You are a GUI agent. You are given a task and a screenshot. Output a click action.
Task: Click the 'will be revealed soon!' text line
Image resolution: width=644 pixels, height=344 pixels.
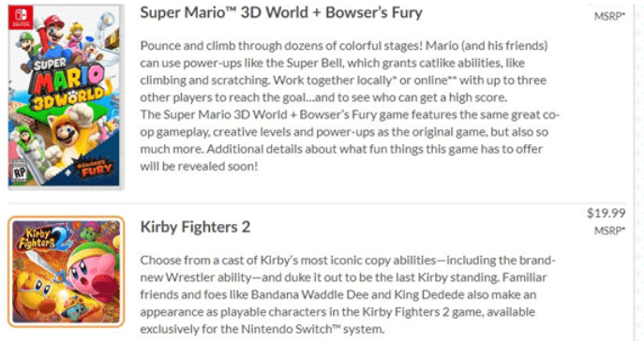point(199,166)
